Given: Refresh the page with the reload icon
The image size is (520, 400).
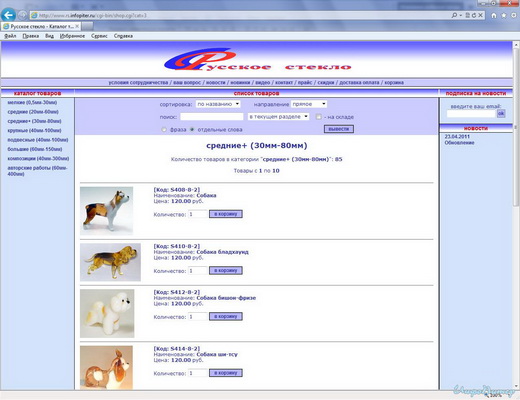Looking at the screenshot, I should [474, 15].
